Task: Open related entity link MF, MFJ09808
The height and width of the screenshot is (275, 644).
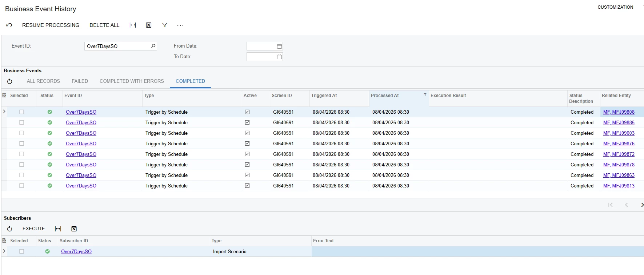Action: pos(619,112)
